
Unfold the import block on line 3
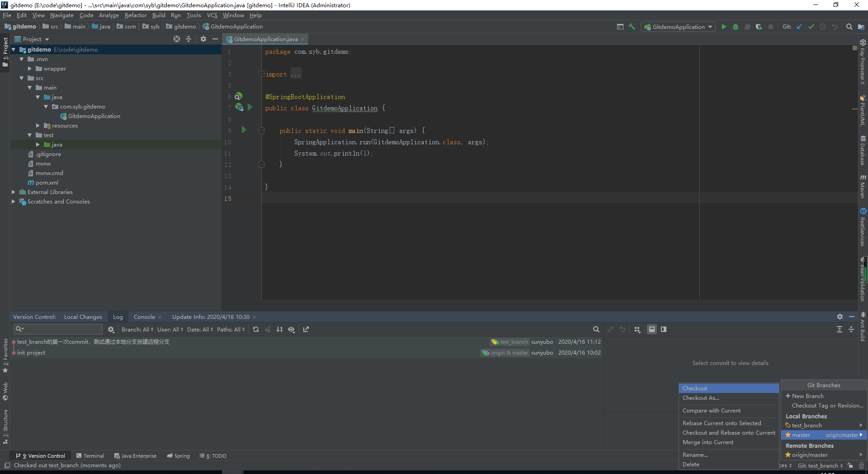261,74
